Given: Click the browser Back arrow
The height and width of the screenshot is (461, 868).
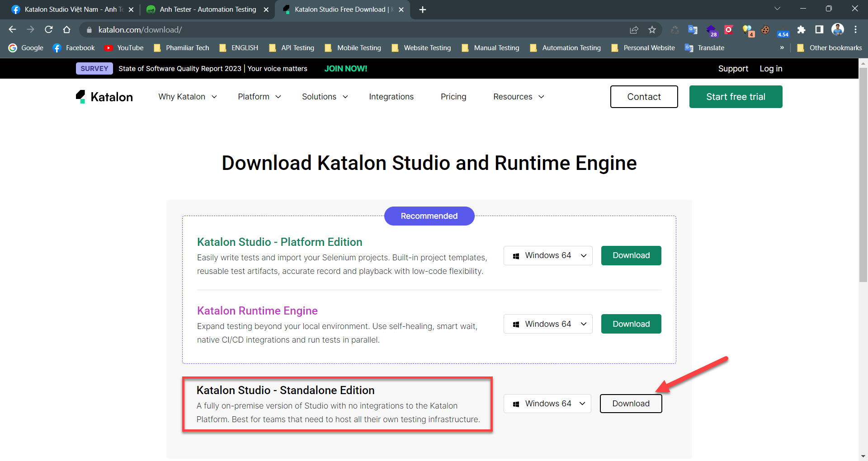Looking at the screenshot, I should [x=12, y=29].
